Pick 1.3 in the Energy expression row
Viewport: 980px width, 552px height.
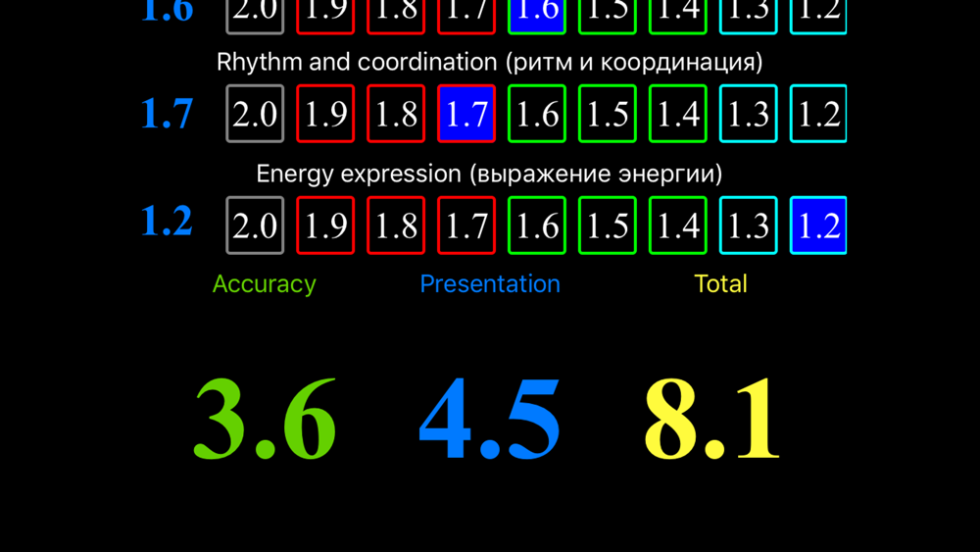pos(748,226)
